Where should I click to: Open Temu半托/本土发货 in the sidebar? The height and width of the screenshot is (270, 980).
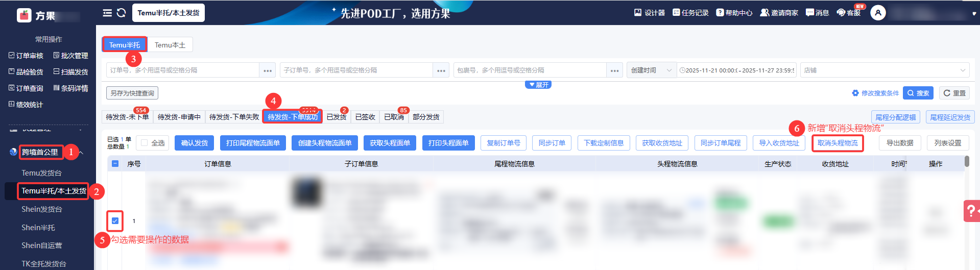[54, 191]
